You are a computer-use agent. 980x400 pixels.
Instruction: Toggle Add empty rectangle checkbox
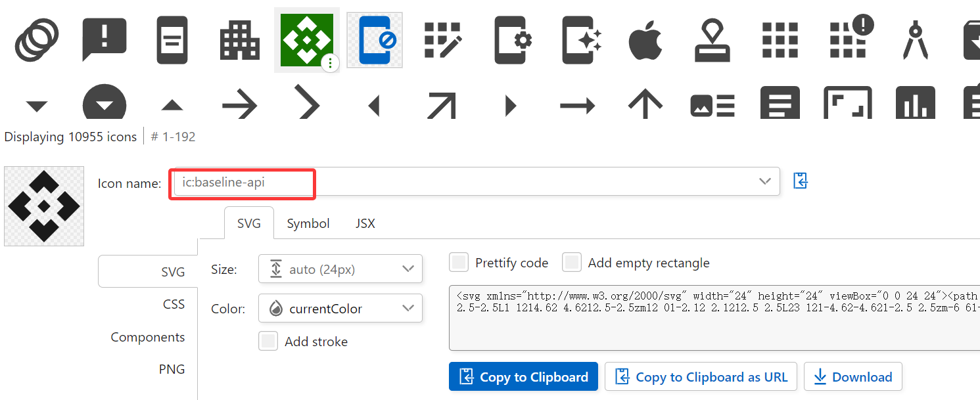572,263
